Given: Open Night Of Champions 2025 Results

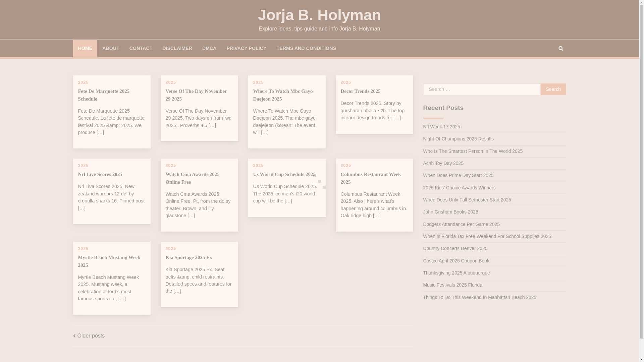Looking at the screenshot, I should coord(458,139).
